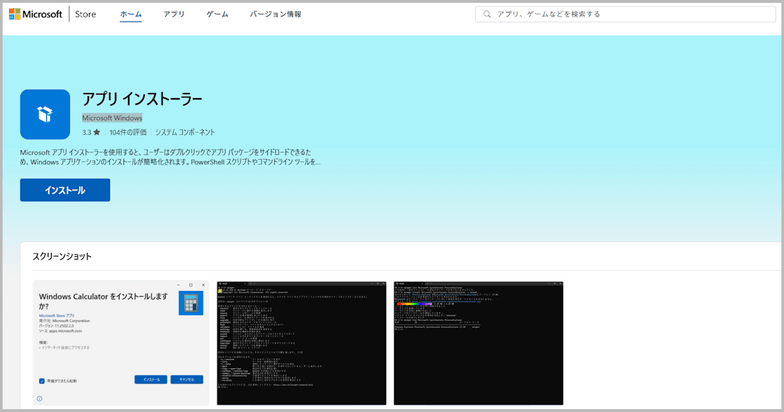The image size is (784, 412).
Task: Open the 104件の評価 reviews link
Action: [128, 132]
